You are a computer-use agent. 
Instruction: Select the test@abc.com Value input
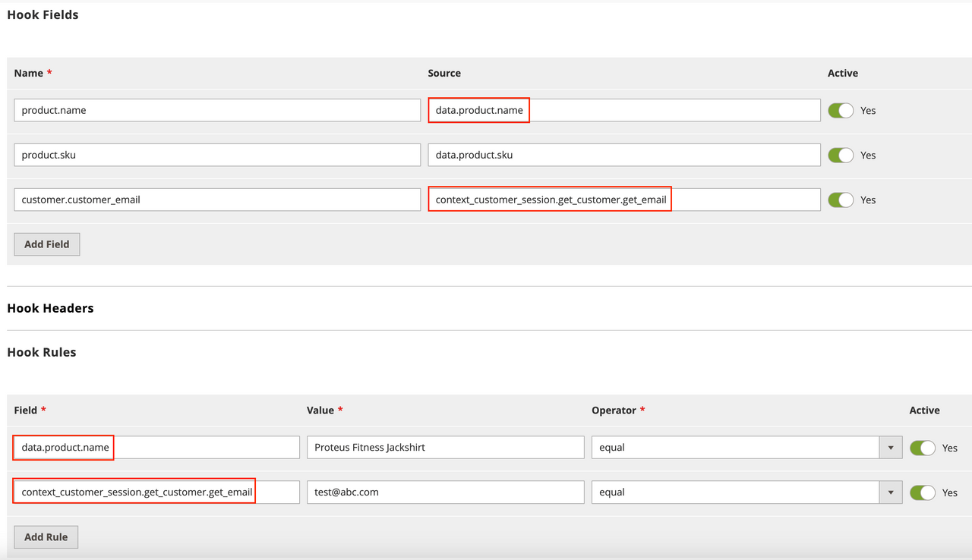(445, 492)
